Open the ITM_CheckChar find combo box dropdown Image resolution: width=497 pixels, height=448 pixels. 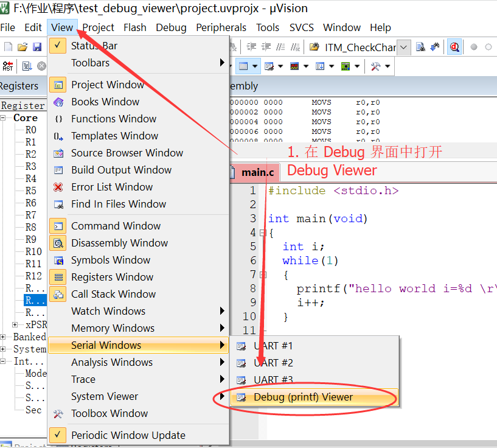click(x=403, y=47)
